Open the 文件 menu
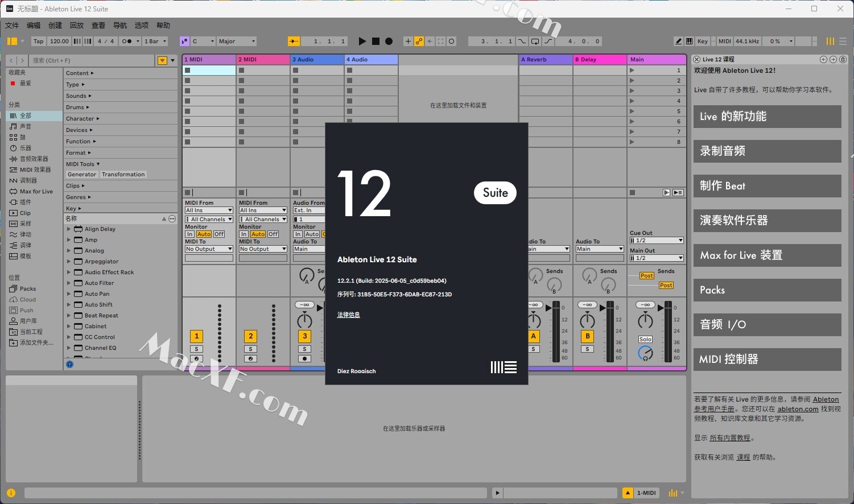Image resolution: width=854 pixels, height=504 pixels. click(12, 25)
